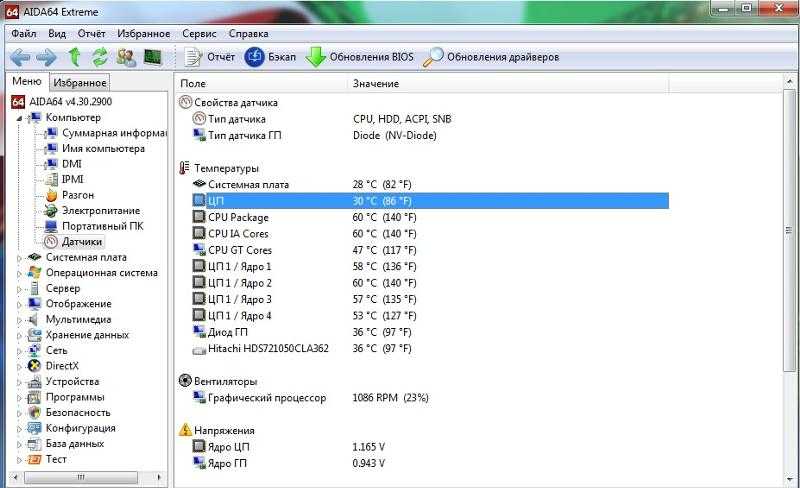The height and width of the screenshot is (488, 800).
Task: Select Имя компьютера in the tree
Action: pyautogui.click(x=104, y=149)
